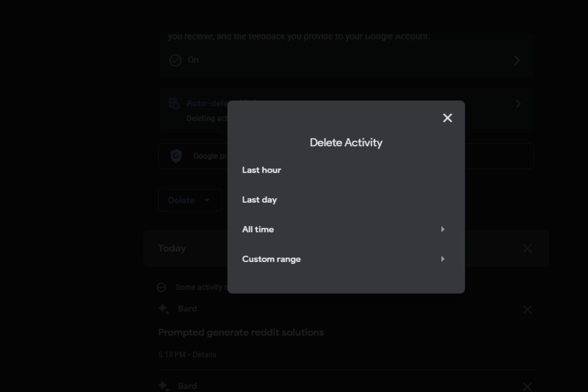
Task: Click the On checkmark status icon
Action: 175,60
